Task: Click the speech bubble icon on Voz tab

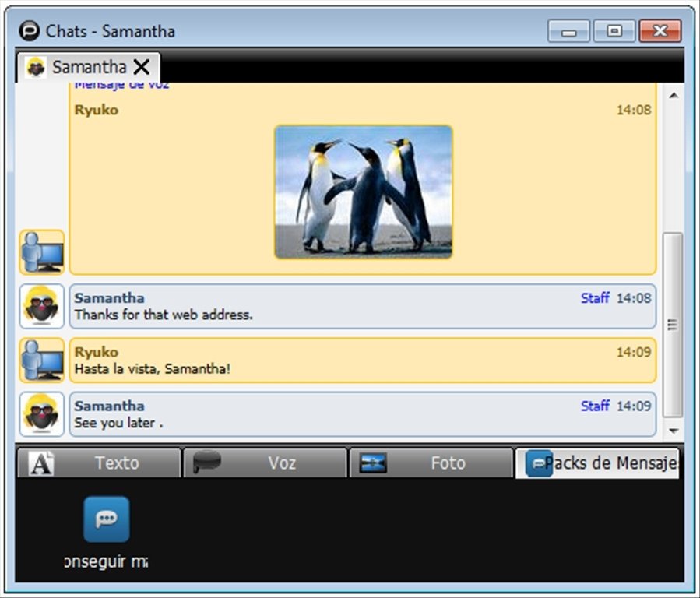Action: tap(206, 462)
